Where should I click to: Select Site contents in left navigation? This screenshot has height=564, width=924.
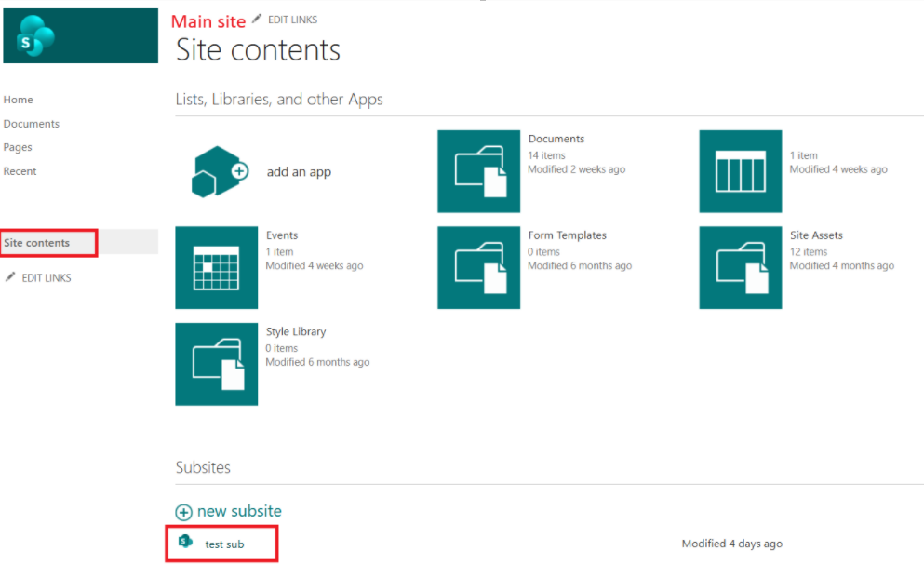36,243
